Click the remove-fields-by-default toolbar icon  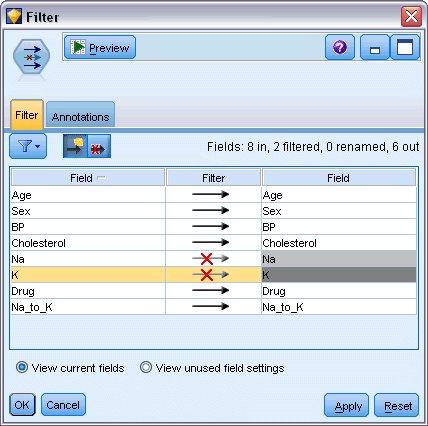click(99, 146)
